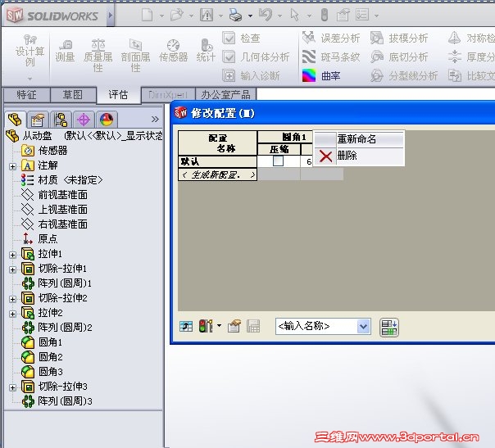495x448 pixels.
Task: Open the 办公室产品 tab
Action: [x=225, y=95]
